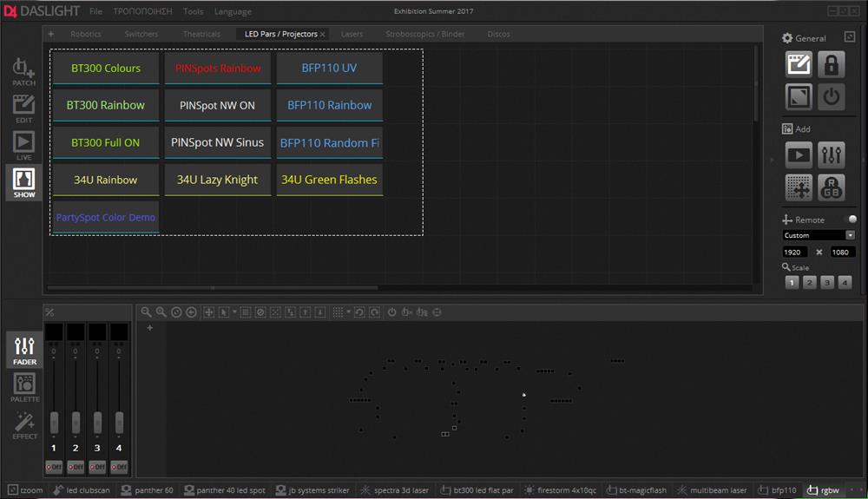Click the power icon in fixture toolbar
The width and height of the screenshot is (868, 499).
(392, 312)
